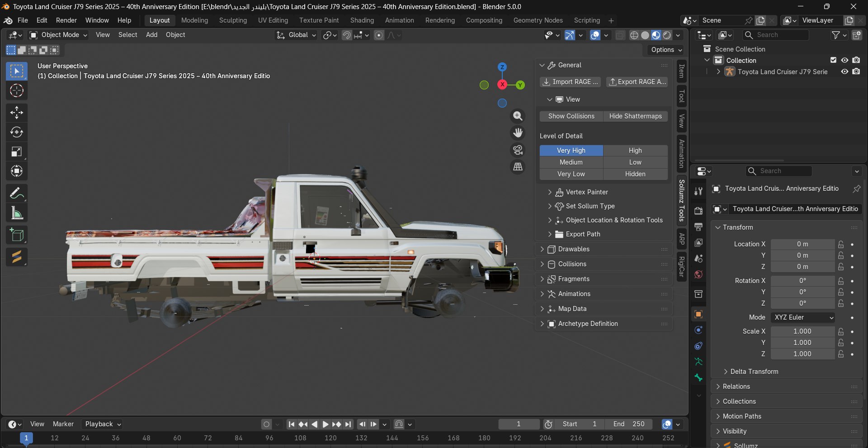Select the Scale tool

click(x=17, y=151)
